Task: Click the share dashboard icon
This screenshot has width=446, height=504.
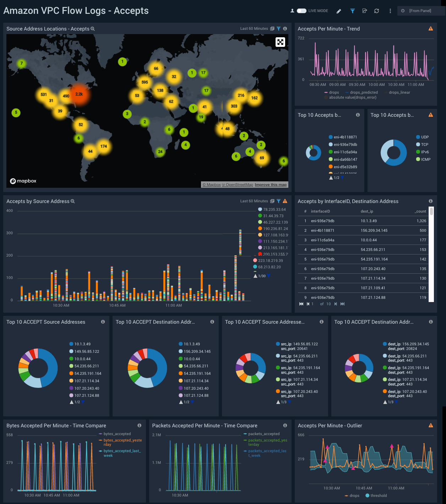Action: click(x=364, y=11)
